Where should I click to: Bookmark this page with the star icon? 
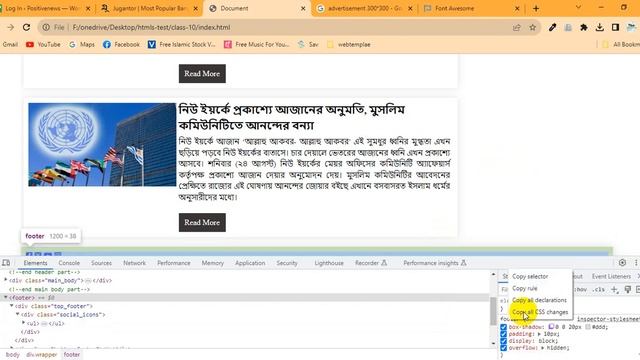[533, 27]
